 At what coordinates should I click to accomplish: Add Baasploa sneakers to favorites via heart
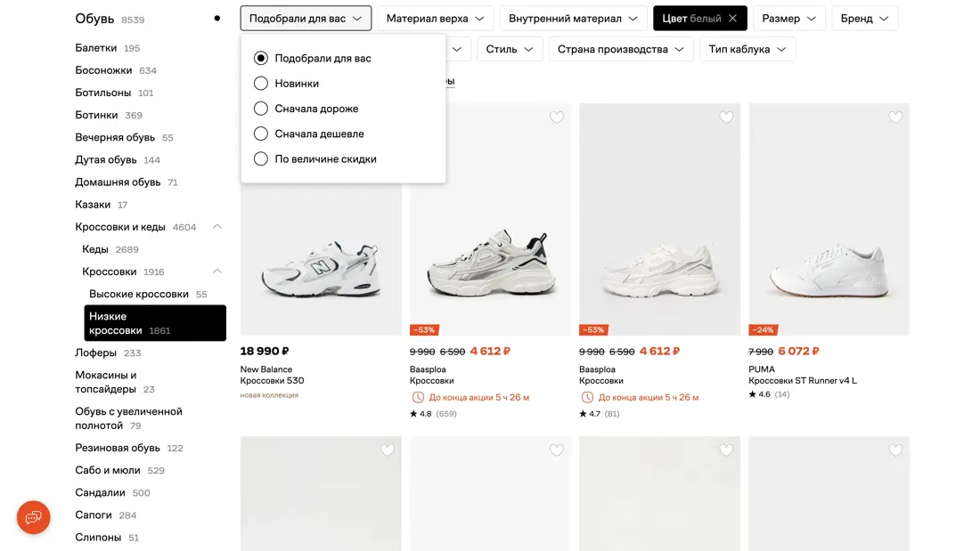pos(557,117)
